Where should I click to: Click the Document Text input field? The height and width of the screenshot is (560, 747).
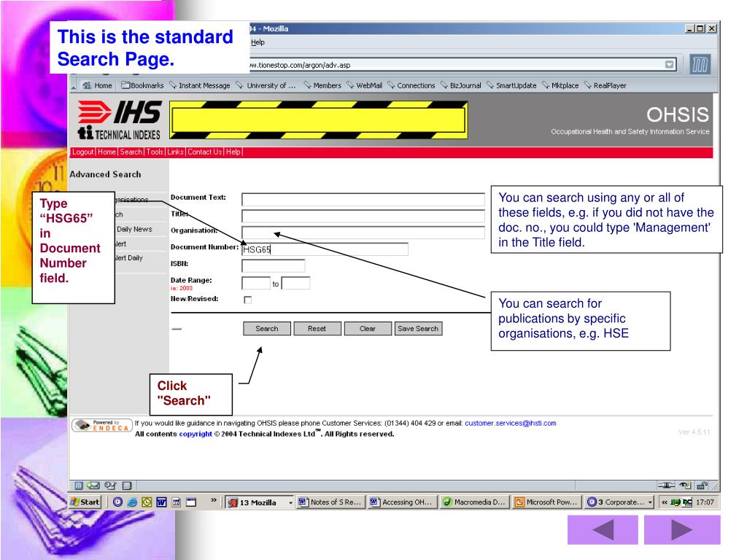coord(363,199)
